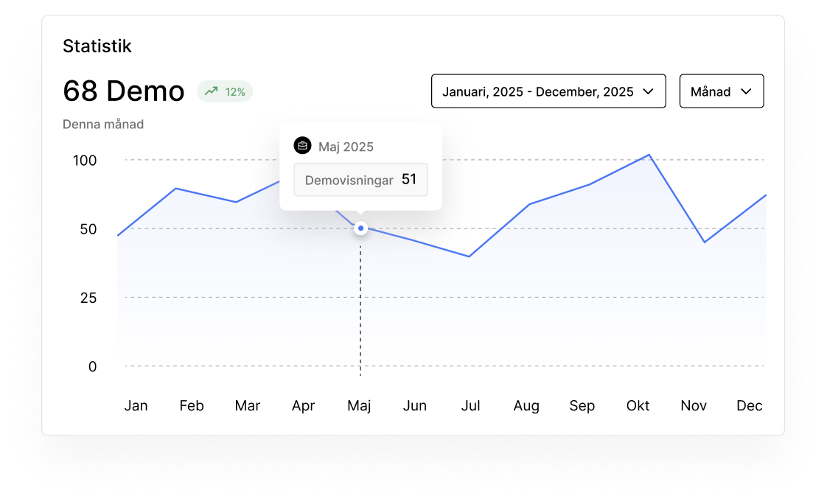Viewport: 827px width, 504px height.
Task: Click the Demovisningar 51 value box
Action: click(x=360, y=180)
